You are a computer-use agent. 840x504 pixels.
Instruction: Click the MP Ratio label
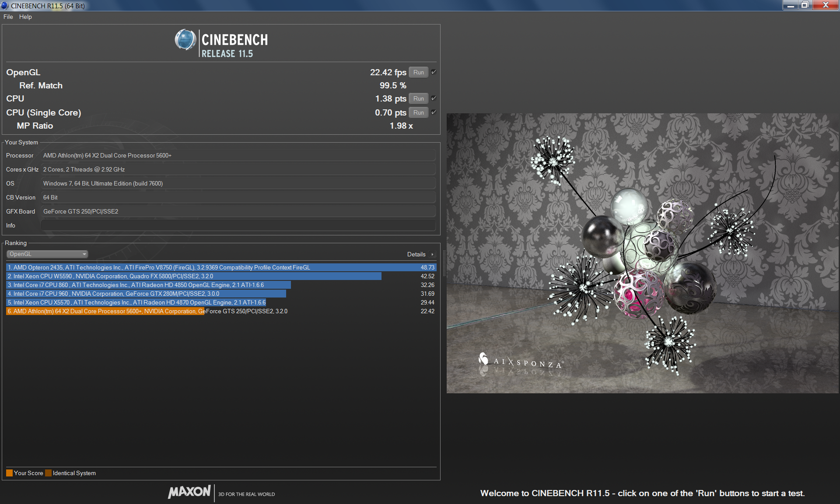(x=35, y=126)
